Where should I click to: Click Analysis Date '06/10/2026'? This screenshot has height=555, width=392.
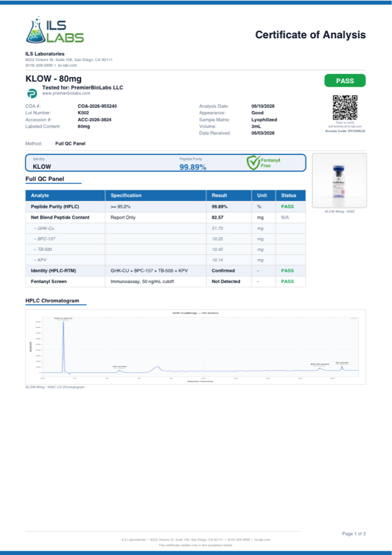(x=263, y=106)
